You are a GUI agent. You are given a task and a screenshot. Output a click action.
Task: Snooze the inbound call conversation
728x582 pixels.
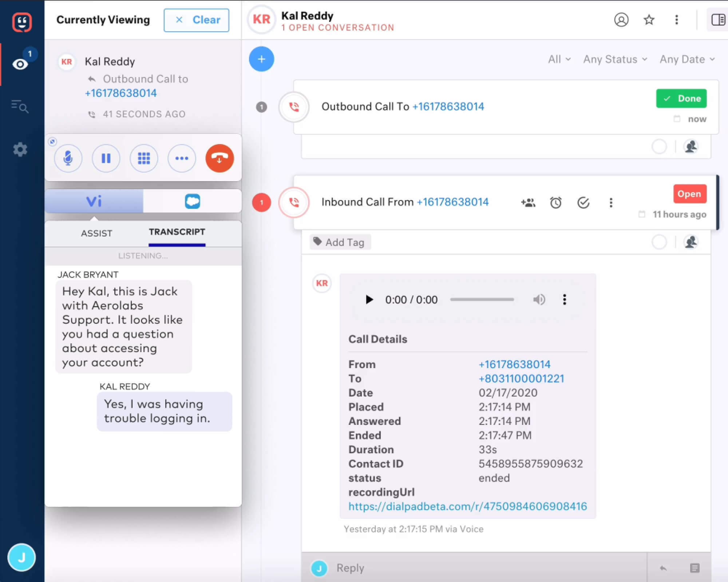point(555,203)
